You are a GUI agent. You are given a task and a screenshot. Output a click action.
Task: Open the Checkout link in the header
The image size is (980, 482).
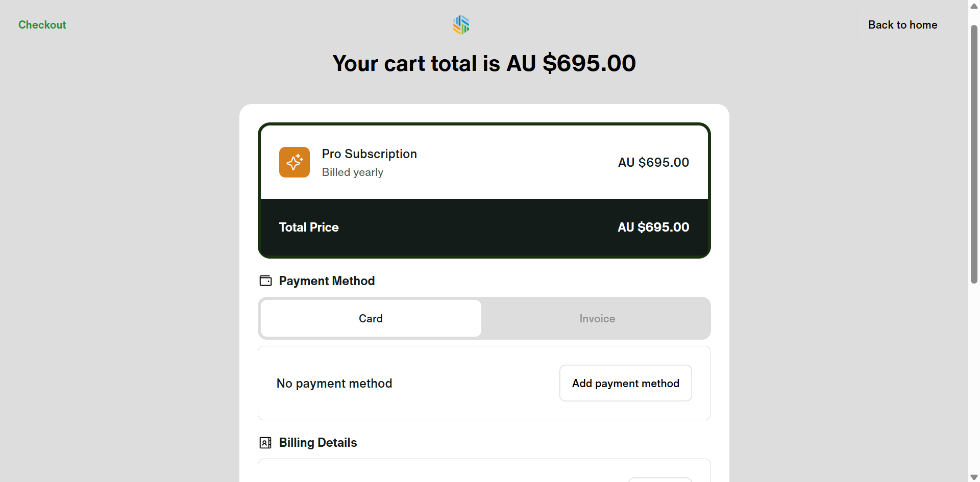tap(42, 24)
